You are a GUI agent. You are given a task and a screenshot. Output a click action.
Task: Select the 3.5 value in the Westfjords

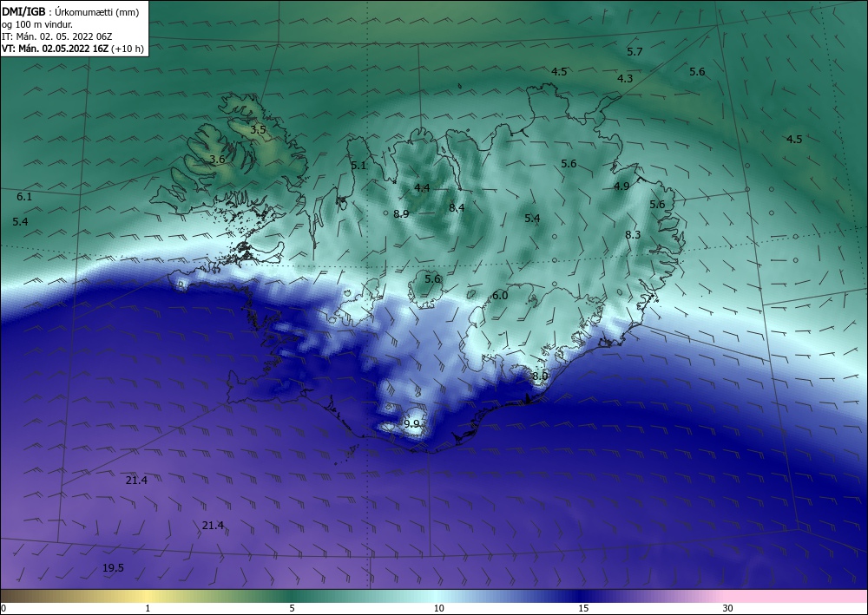(258, 130)
